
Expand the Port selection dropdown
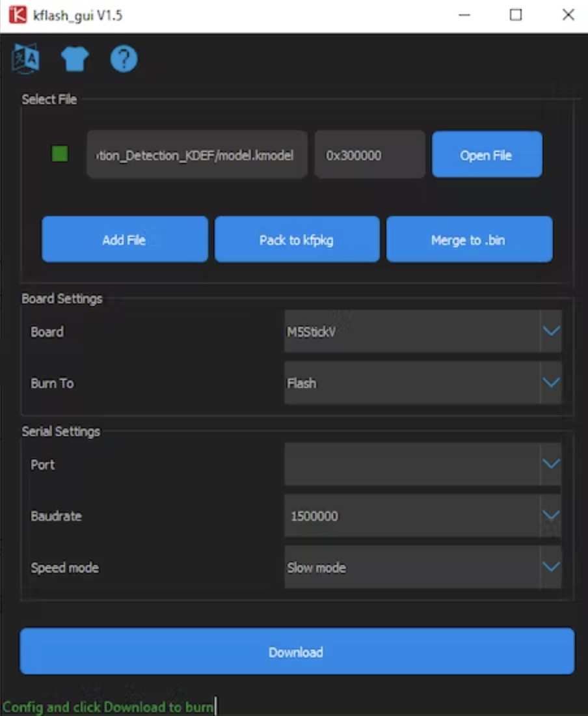click(422, 464)
